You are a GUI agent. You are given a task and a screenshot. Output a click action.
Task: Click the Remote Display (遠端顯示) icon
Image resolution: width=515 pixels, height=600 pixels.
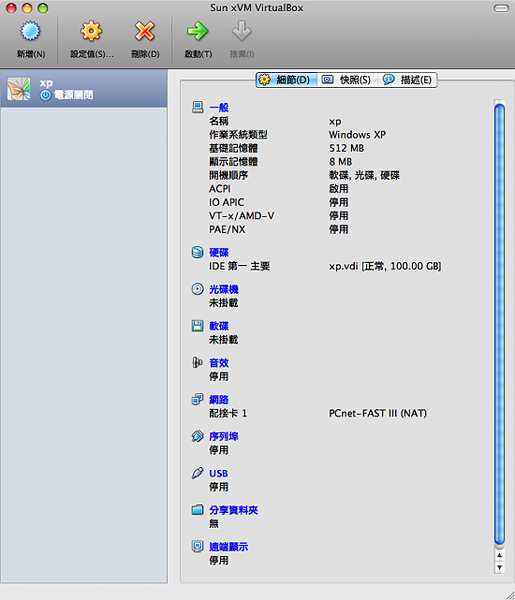pyautogui.click(x=197, y=546)
